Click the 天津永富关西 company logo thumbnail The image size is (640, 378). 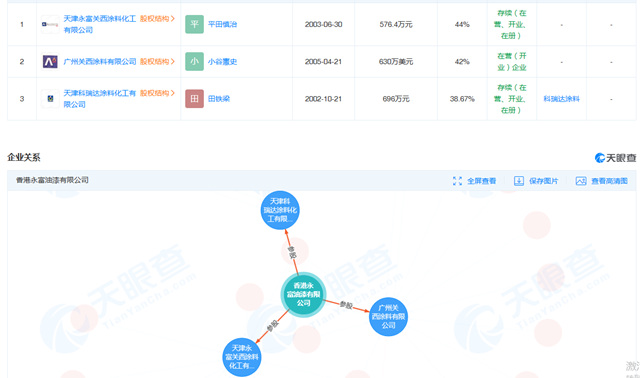click(x=50, y=24)
